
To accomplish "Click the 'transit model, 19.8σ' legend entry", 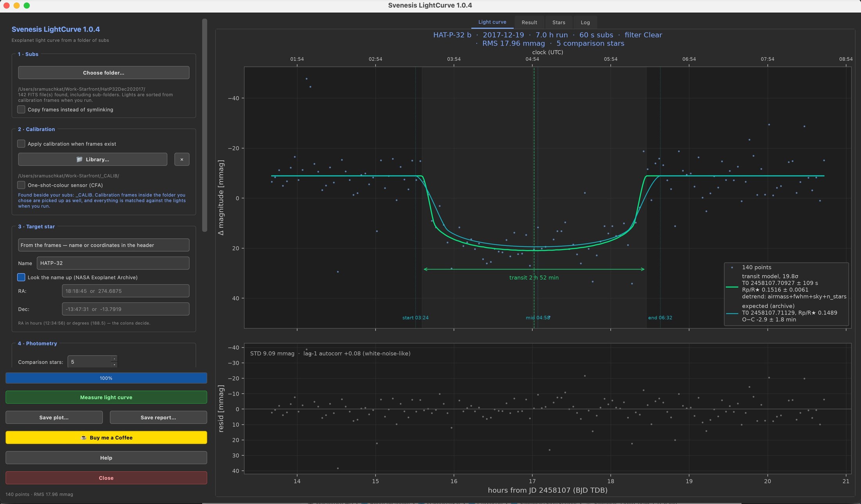I will 770,276.
